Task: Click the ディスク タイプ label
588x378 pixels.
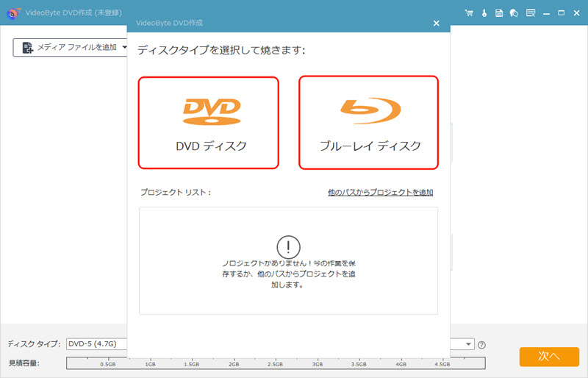Action: click(34, 344)
